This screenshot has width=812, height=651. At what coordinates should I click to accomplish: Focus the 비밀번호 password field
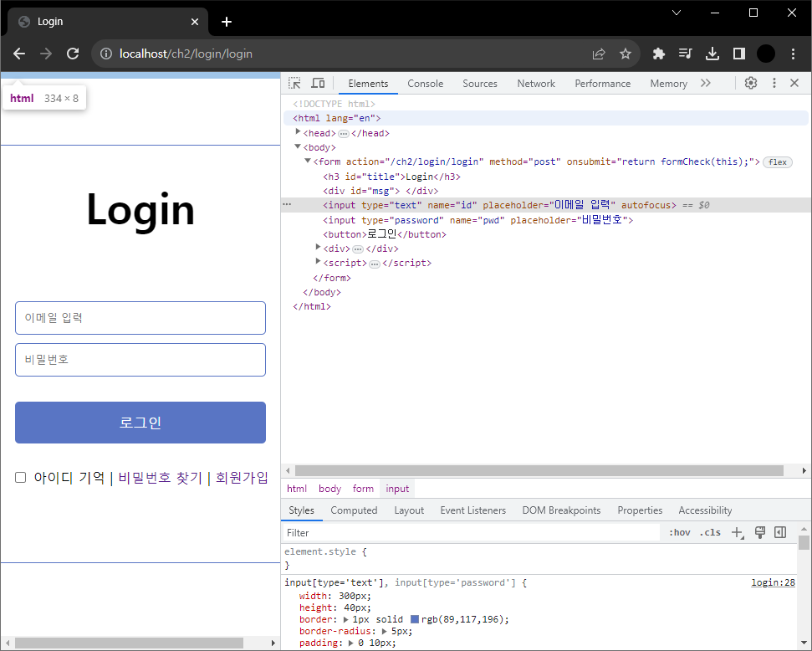(x=140, y=360)
